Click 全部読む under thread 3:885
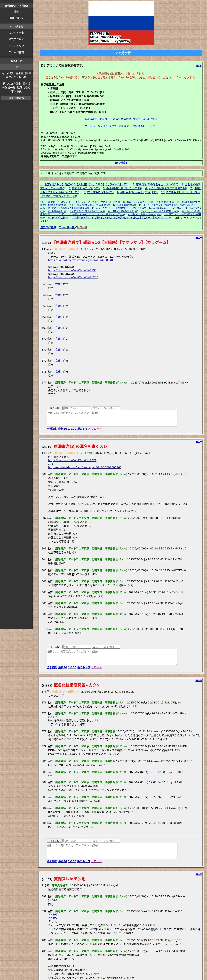Image resolution: width=207 pixels, height=980 pixels. pos(52,861)
